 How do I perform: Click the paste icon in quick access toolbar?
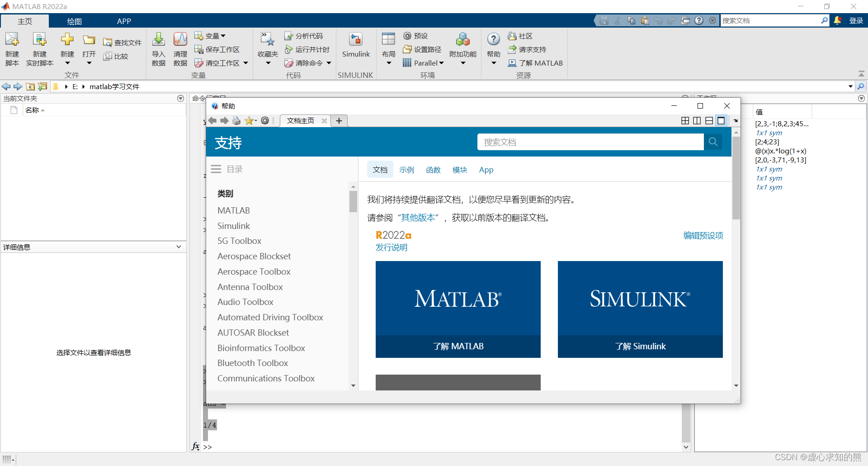pos(645,20)
